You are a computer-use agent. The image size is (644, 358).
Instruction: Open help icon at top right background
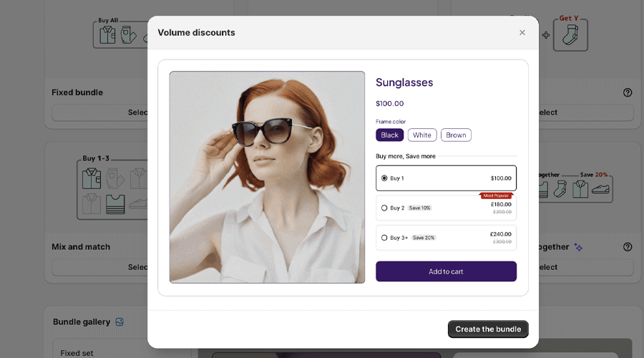tap(628, 92)
